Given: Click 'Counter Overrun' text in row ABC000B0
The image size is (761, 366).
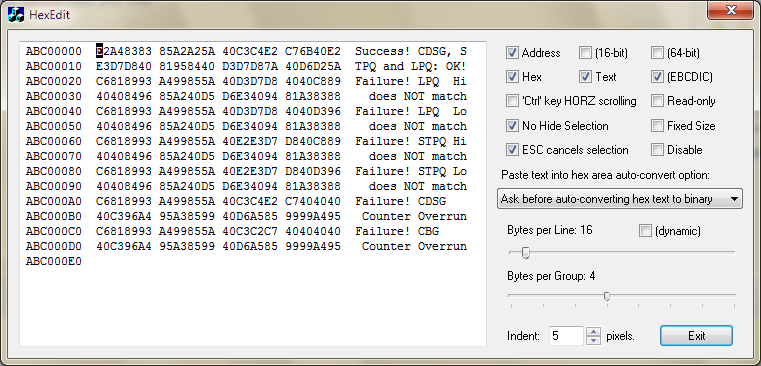Looking at the screenshot, I should pyautogui.click(x=414, y=216).
